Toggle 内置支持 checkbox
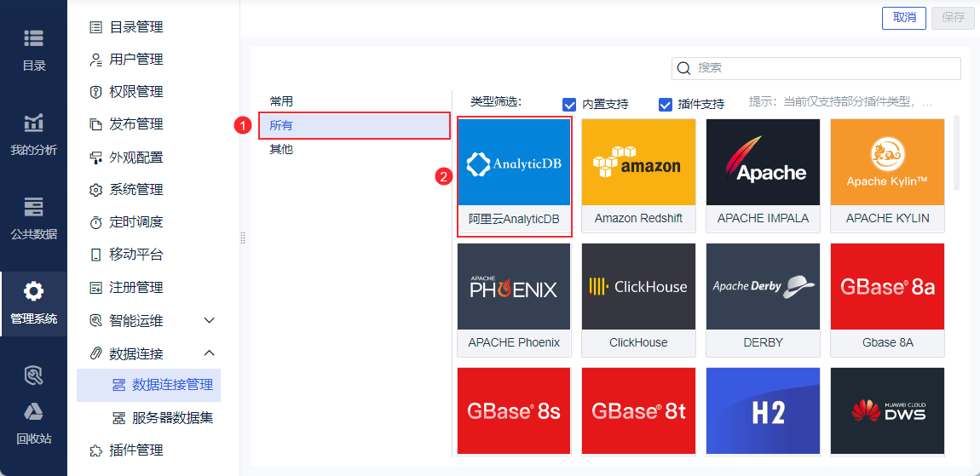This screenshot has height=476, width=980. [x=568, y=105]
